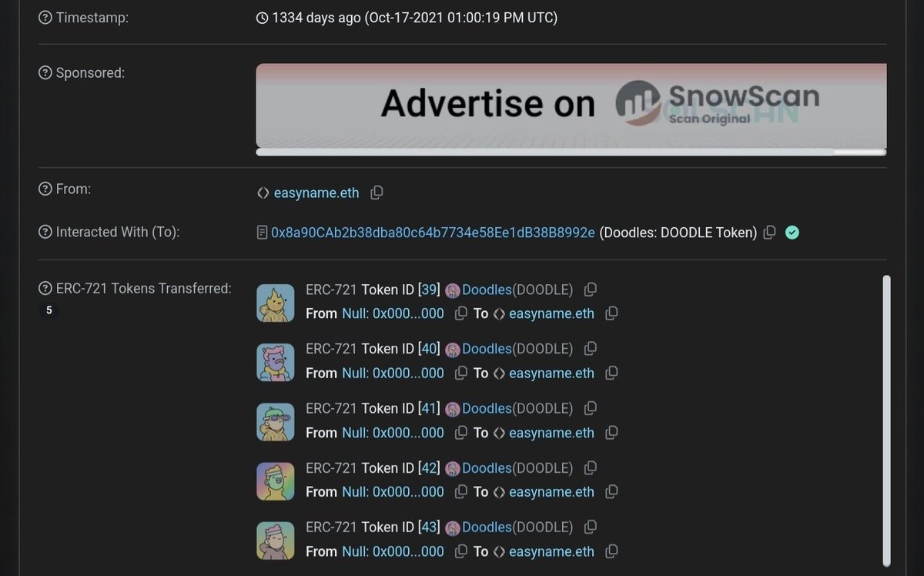Click the Advertise on SnowScan banner

pos(571,105)
